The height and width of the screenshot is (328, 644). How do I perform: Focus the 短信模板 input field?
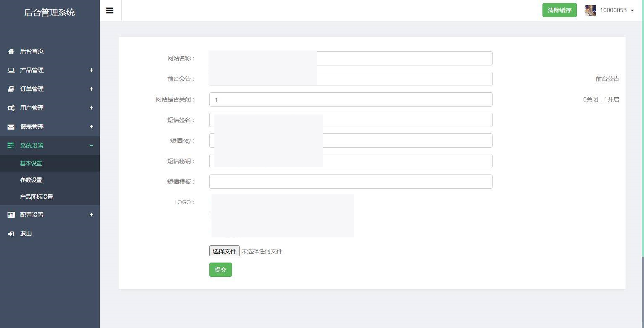pyautogui.click(x=350, y=182)
